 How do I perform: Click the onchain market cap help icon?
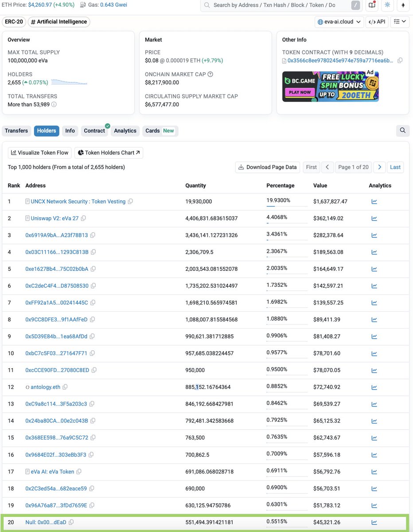pos(210,74)
